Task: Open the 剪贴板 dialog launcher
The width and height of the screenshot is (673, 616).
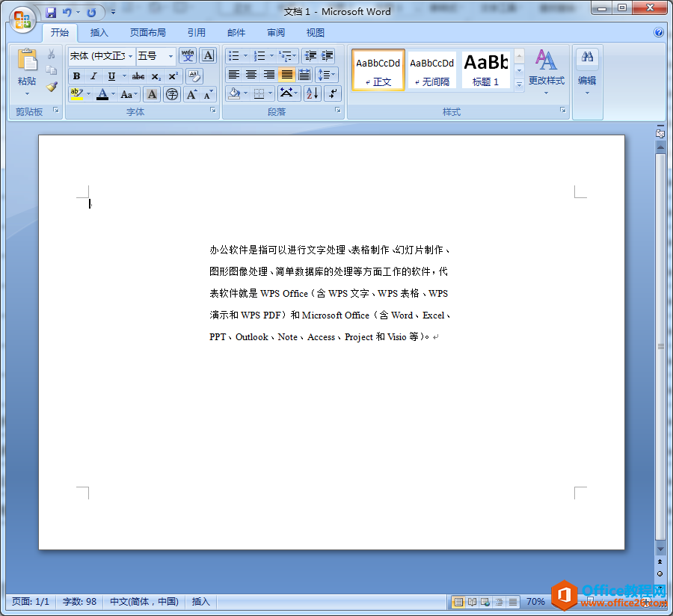Action: click(56, 110)
